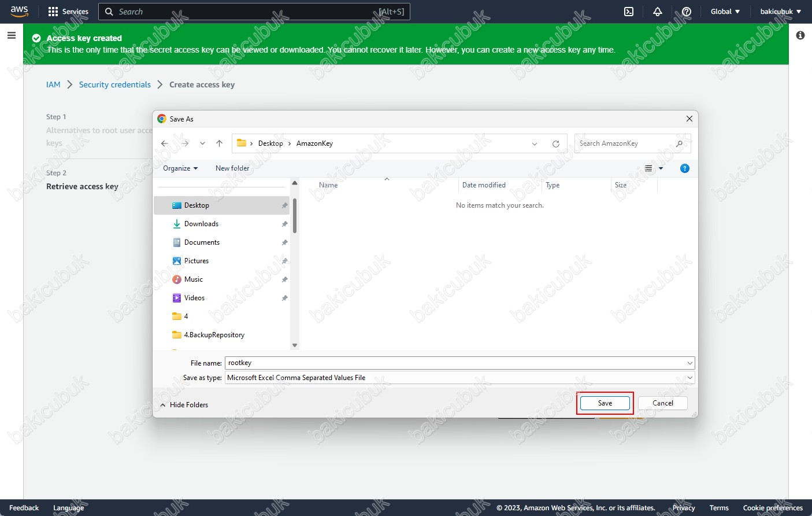Collapse folders with Hide Folders
Image resolution: width=812 pixels, height=516 pixels.
[184, 405]
